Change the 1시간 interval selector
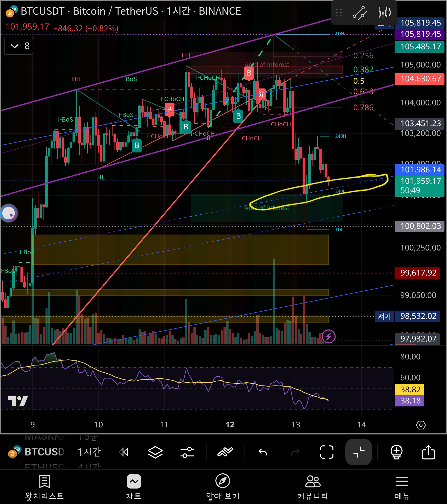This screenshot has height=504, width=447. click(89, 452)
